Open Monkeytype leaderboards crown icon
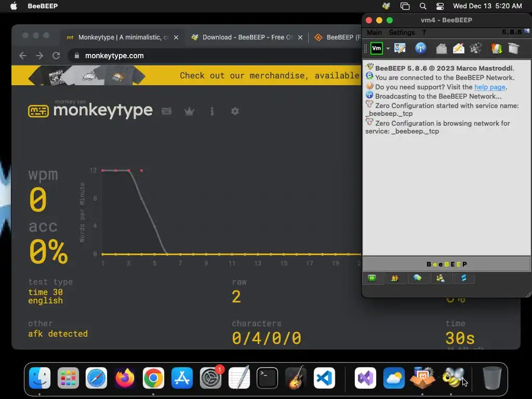Viewport: 532px width, 399px height. click(189, 111)
